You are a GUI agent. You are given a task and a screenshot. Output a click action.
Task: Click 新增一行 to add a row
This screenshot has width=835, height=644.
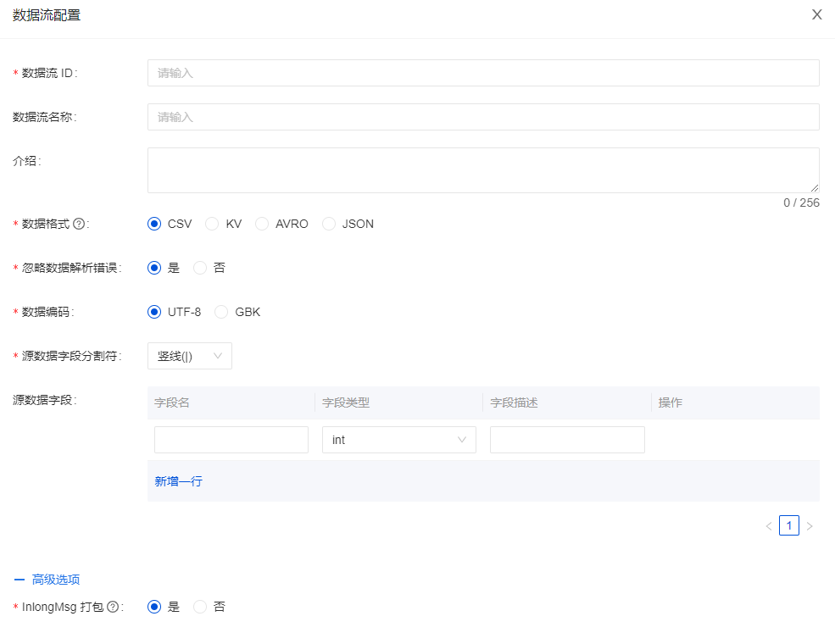tap(178, 481)
